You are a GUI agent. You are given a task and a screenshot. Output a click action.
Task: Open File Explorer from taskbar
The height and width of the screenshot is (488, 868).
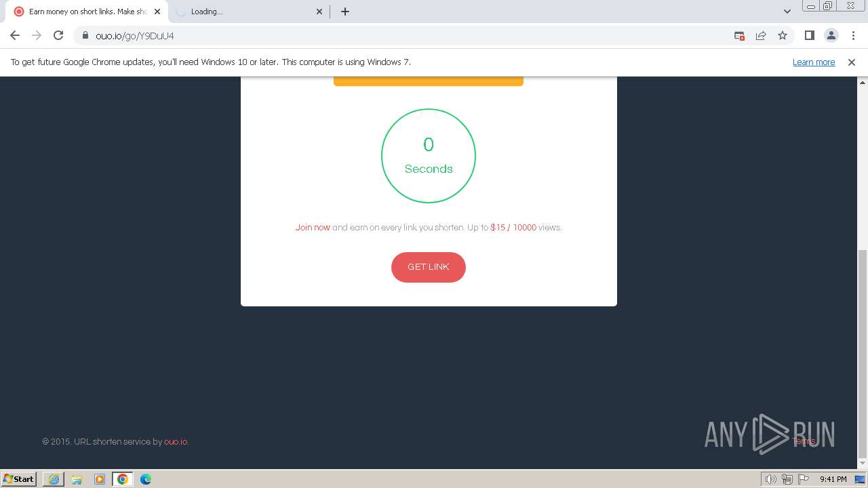click(77, 479)
